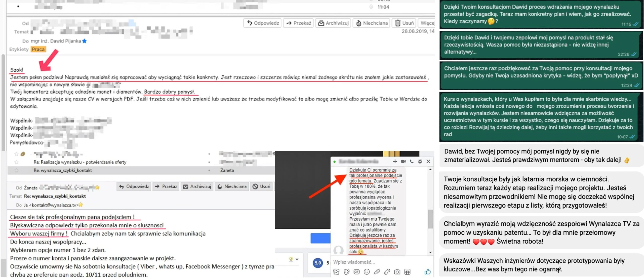644x278 pixels.
Task: Take a photo with the camera icon
Action: tap(397, 272)
